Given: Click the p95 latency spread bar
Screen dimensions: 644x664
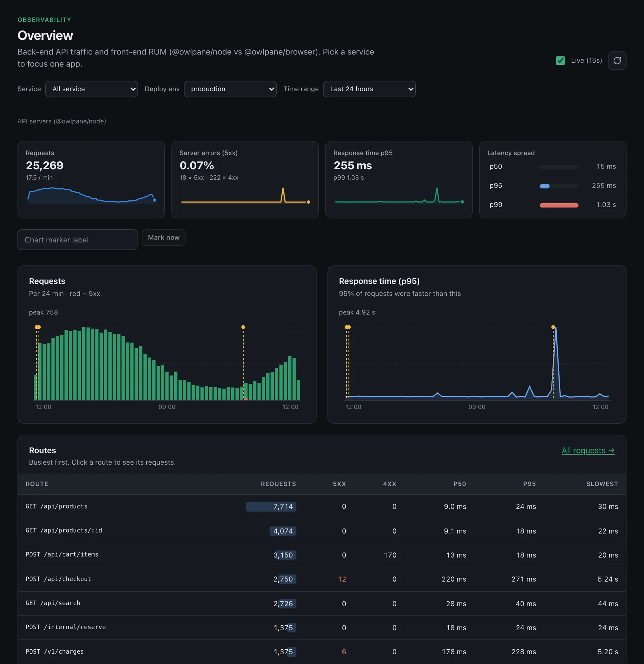Looking at the screenshot, I should 559,186.
